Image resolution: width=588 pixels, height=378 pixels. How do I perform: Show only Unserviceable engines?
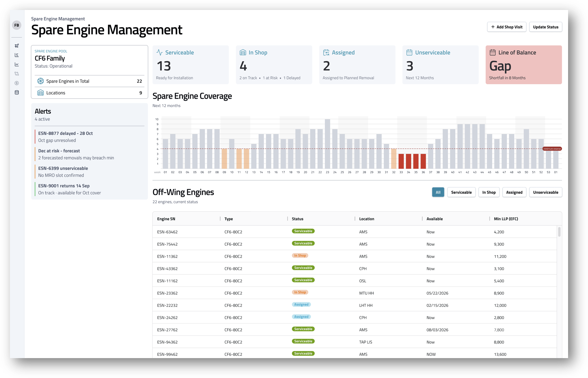[x=545, y=192]
